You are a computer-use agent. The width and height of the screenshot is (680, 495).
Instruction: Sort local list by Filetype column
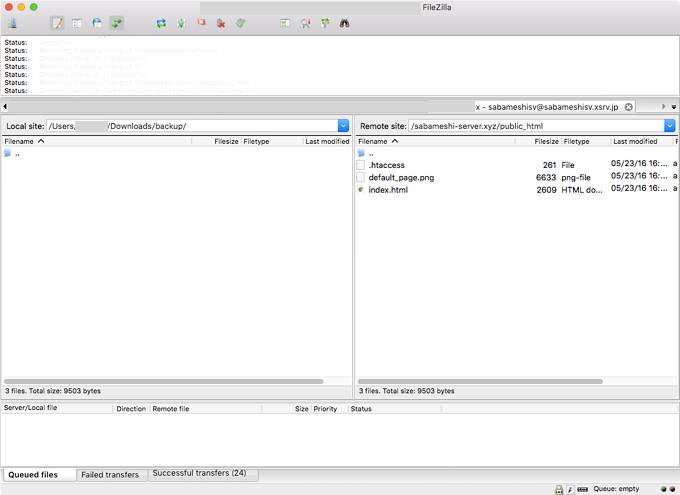271,141
